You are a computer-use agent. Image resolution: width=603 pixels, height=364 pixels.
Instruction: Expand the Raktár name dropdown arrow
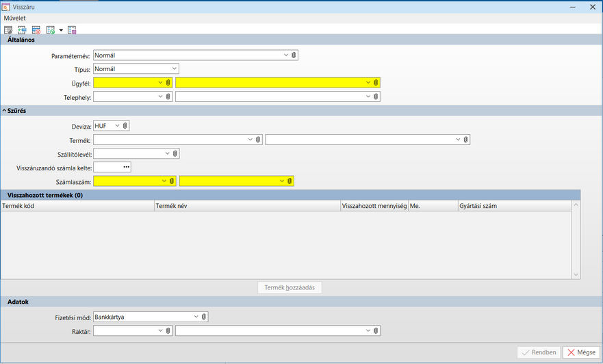click(368, 330)
